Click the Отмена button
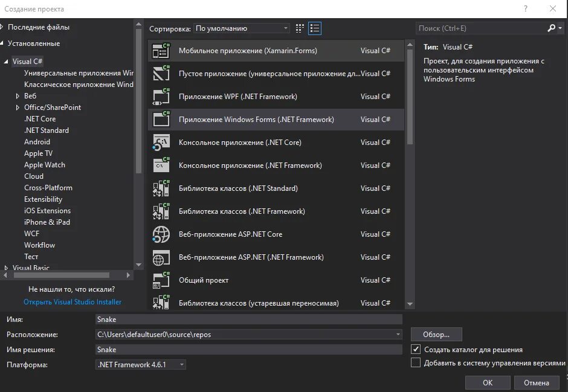This screenshot has height=392, width=568. tap(537, 382)
